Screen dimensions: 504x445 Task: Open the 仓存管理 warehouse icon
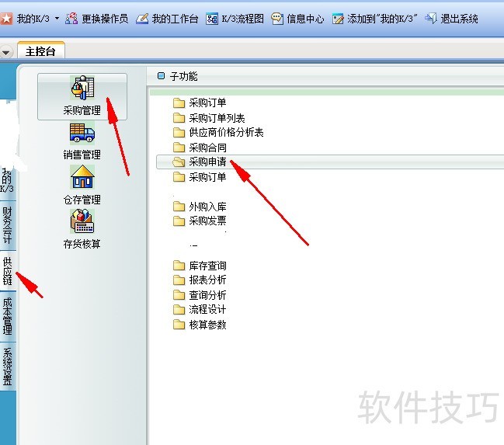(x=82, y=178)
